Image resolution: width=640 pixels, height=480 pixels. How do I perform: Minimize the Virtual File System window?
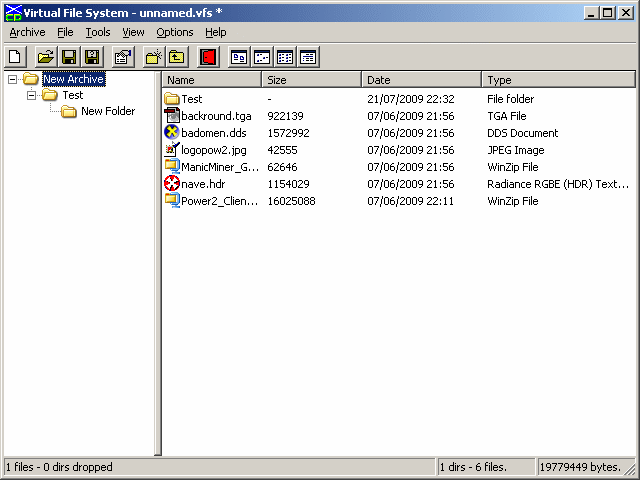591,13
